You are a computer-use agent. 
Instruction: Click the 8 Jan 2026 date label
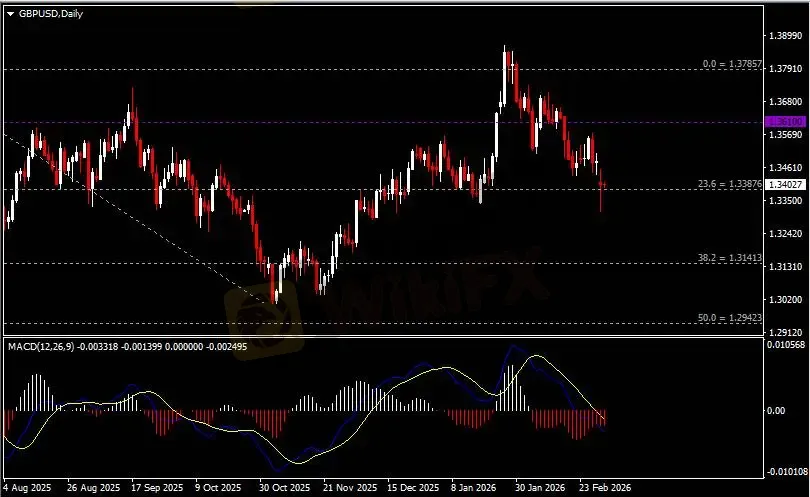[x=473, y=488]
